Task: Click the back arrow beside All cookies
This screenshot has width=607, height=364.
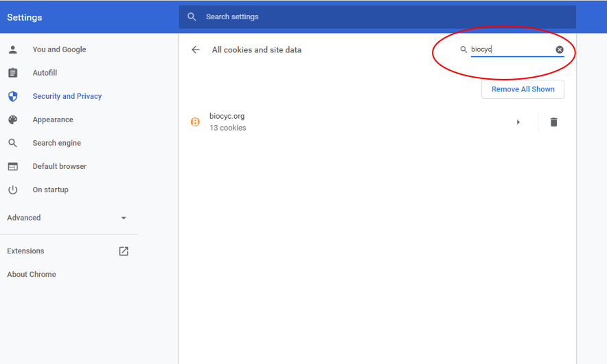Action: (196, 50)
